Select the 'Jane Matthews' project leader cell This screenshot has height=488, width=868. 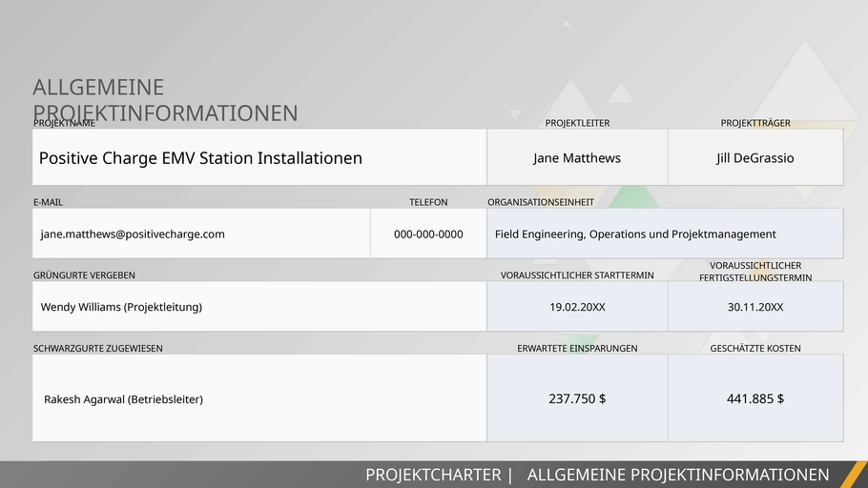577,157
